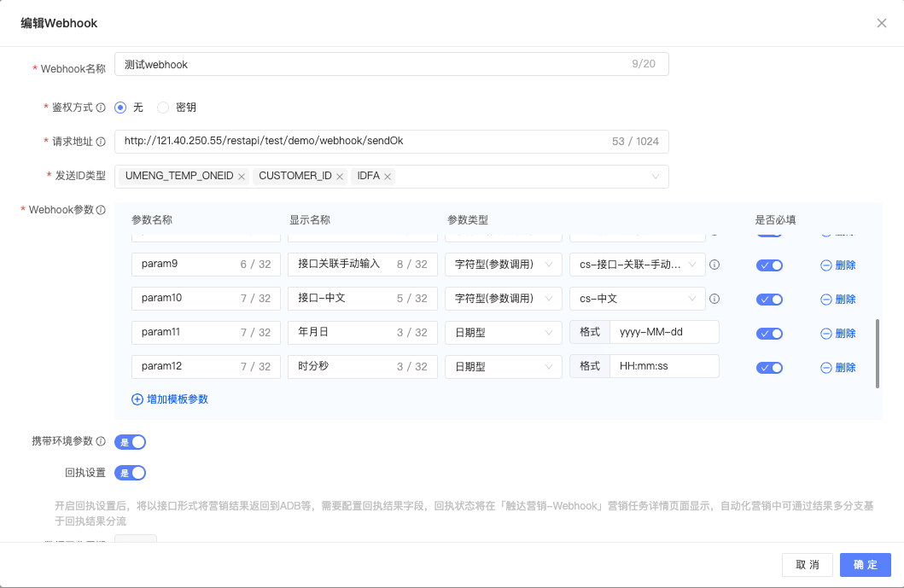Click yyyy-MM-dd format field
This screenshot has height=588, width=904.
pos(664,332)
